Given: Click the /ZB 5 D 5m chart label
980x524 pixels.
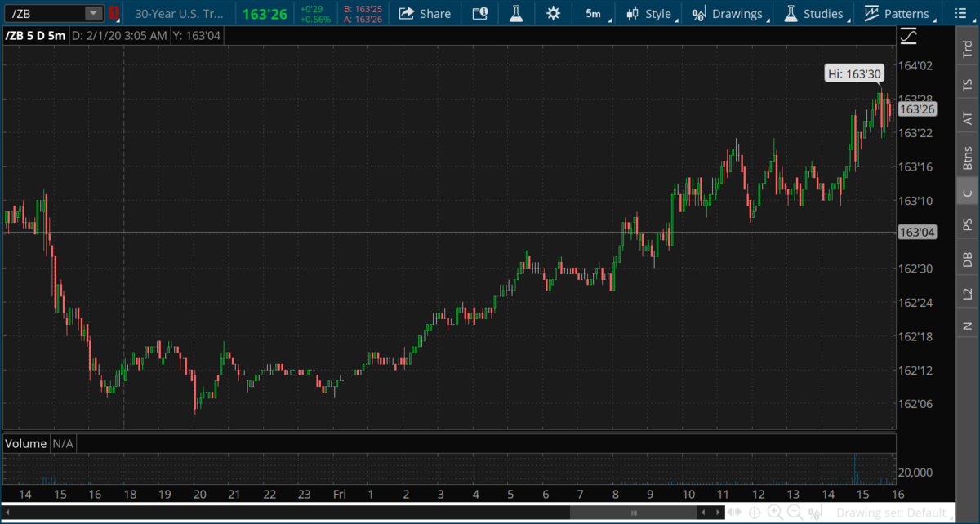Looking at the screenshot, I should point(35,36).
